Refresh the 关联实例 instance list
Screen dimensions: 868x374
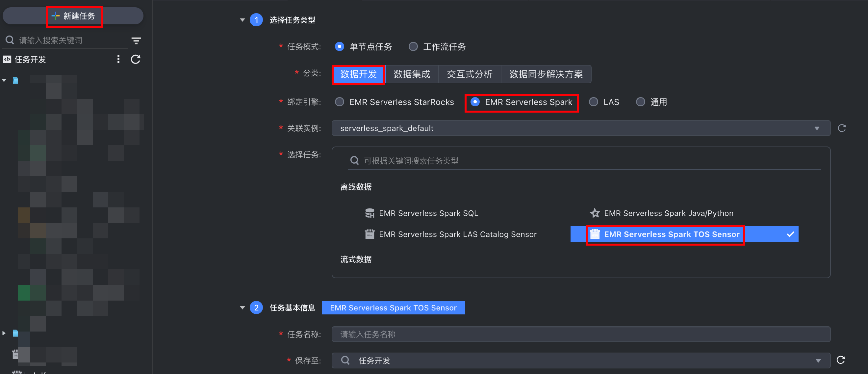(x=841, y=128)
